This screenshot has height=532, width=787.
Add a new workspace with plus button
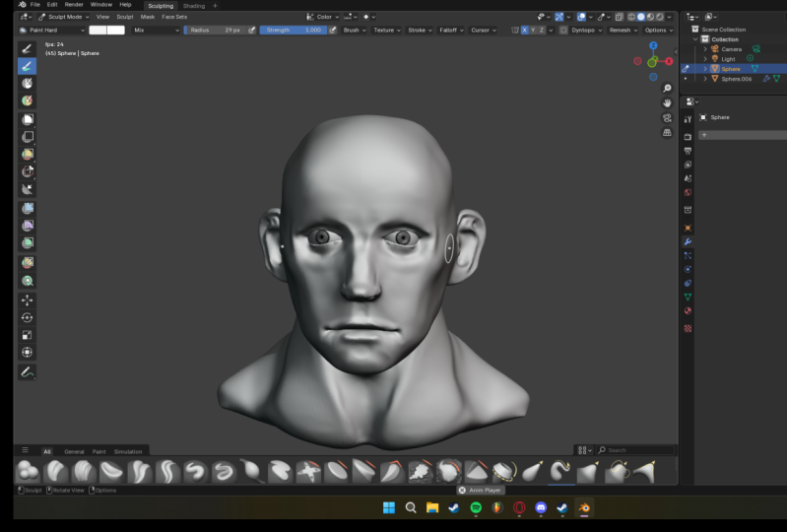[x=216, y=6]
